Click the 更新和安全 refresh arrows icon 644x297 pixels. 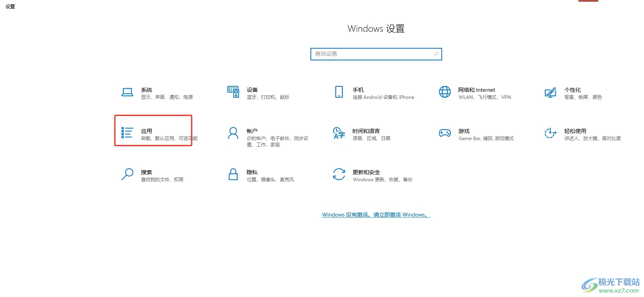pos(339,174)
